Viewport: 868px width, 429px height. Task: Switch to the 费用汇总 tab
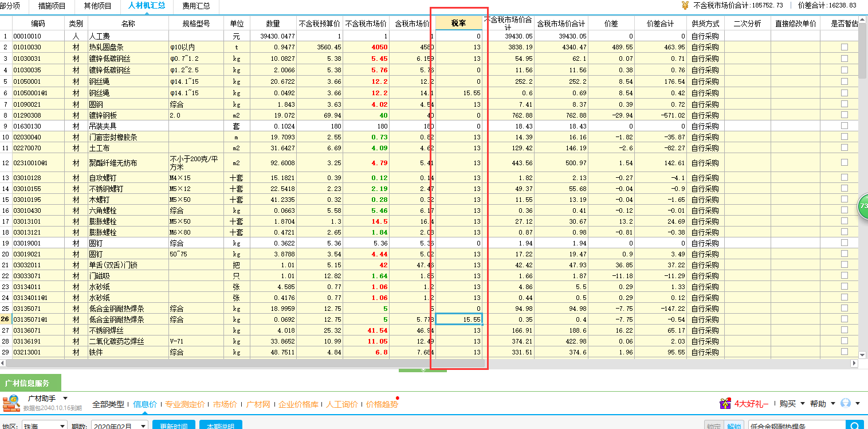pyautogui.click(x=196, y=6)
